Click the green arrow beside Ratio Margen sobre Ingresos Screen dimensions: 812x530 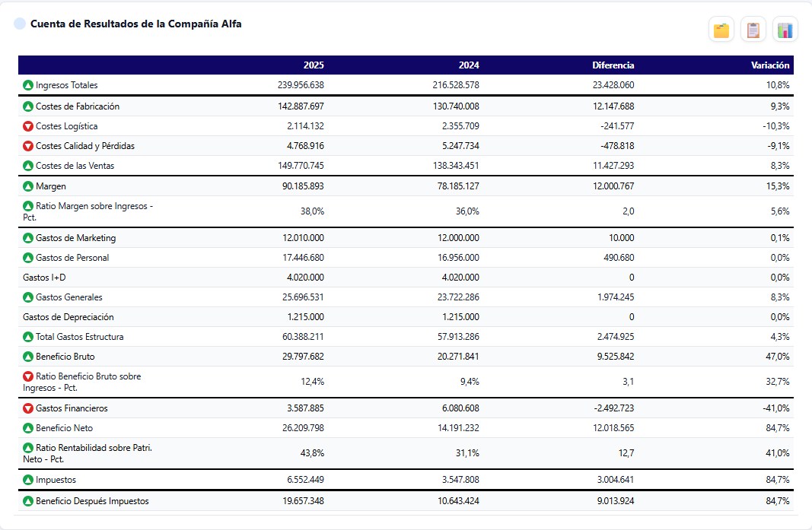(x=28, y=206)
